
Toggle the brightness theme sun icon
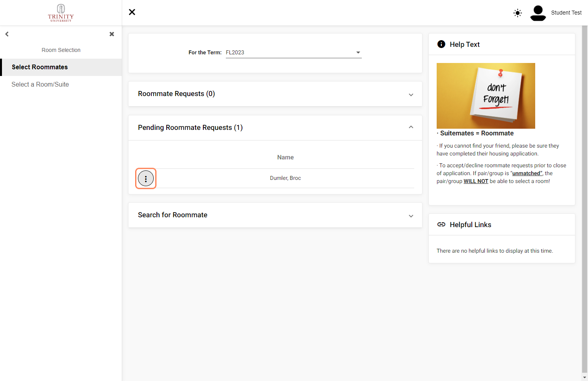(x=517, y=13)
